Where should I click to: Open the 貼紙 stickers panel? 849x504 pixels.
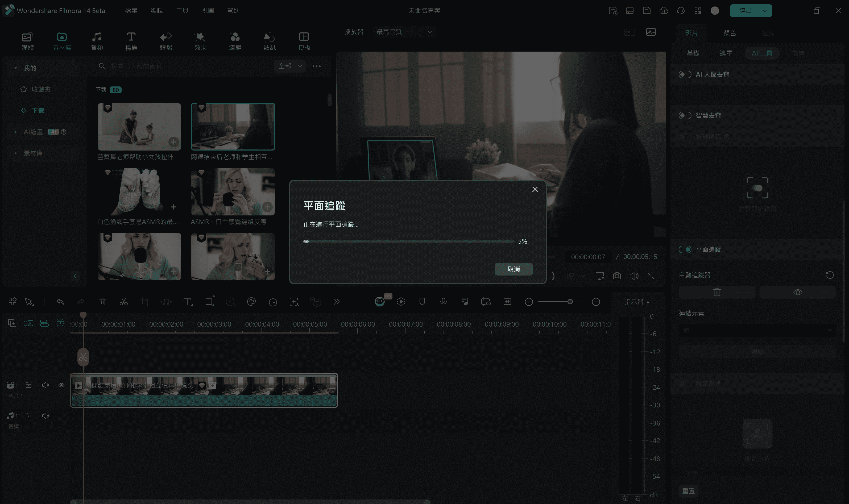pyautogui.click(x=270, y=41)
